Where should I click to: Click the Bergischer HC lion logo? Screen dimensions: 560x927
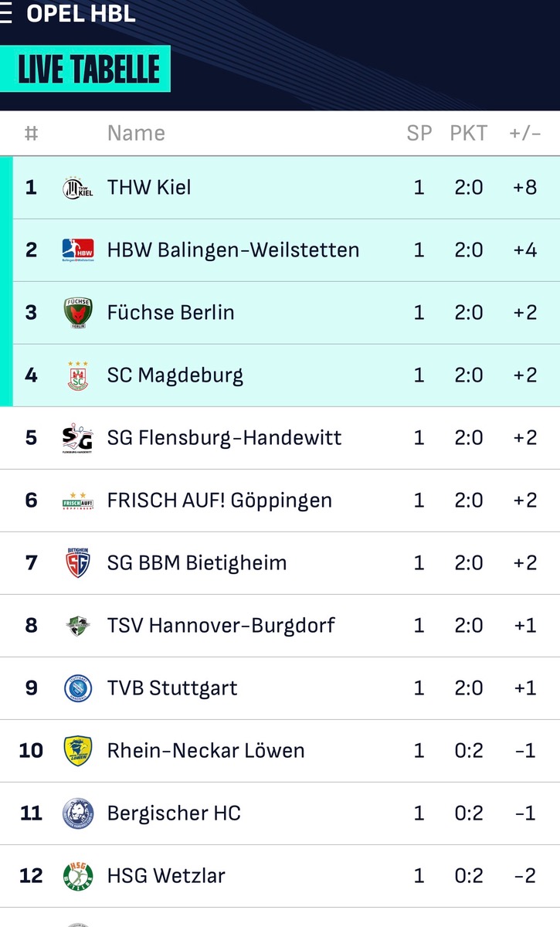click(77, 813)
